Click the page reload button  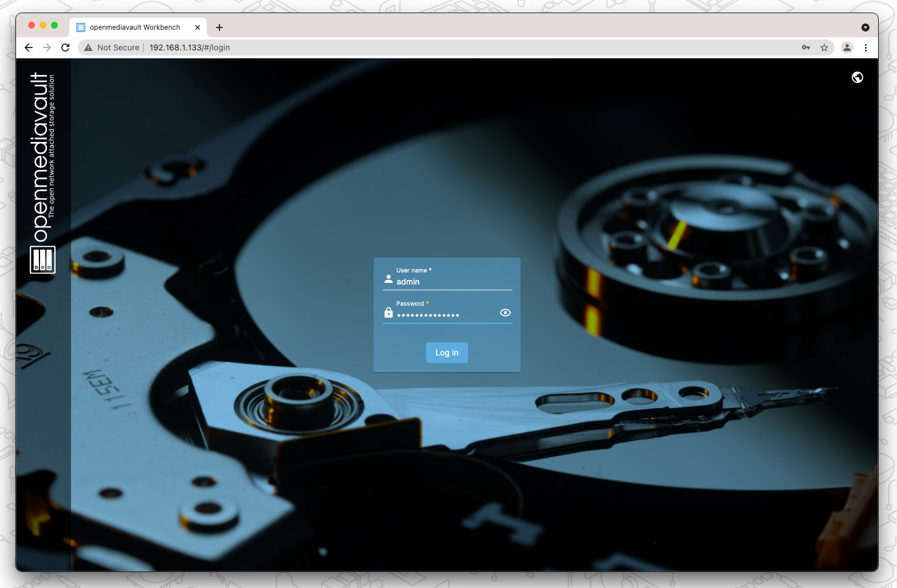coord(65,48)
